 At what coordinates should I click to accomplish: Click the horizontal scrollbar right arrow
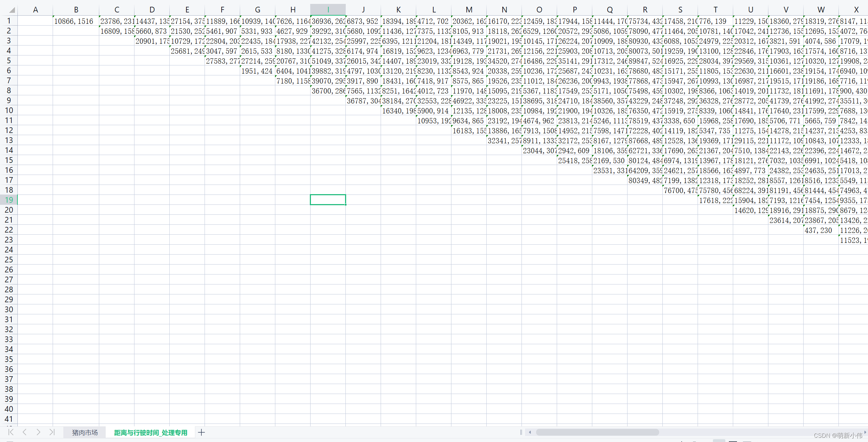coord(865,432)
